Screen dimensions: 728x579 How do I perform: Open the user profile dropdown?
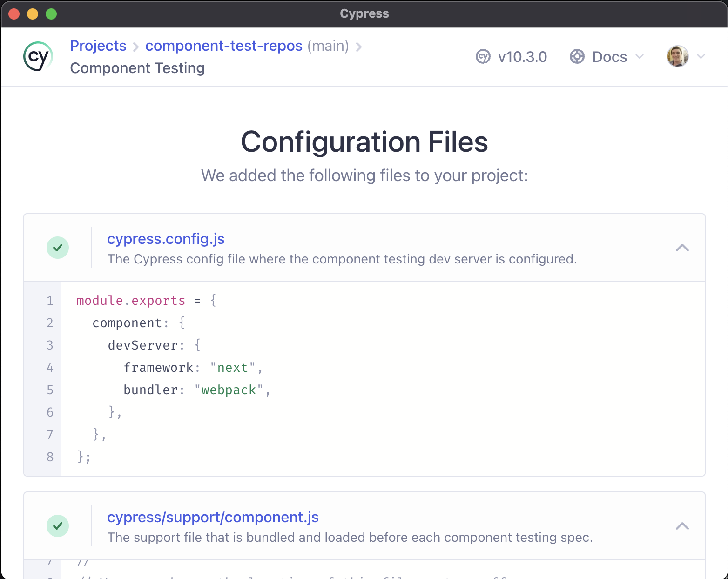pyautogui.click(x=701, y=56)
